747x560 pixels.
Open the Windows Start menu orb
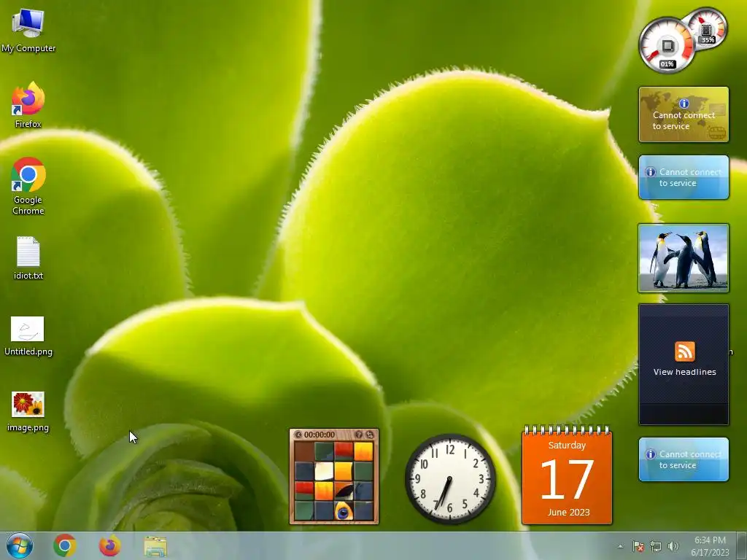[x=20, y=545]
